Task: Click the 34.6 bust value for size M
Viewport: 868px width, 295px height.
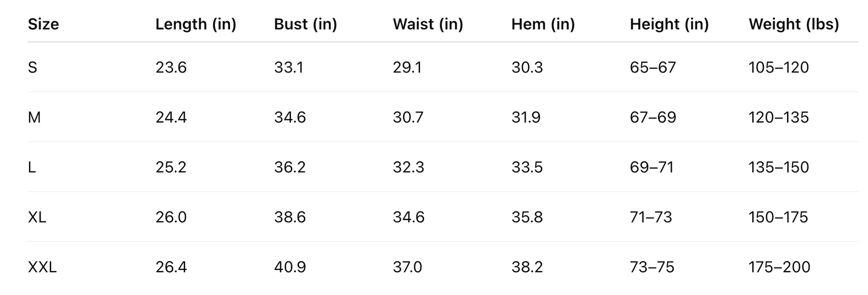Action: pyautogui.click(x=290, y=117)
